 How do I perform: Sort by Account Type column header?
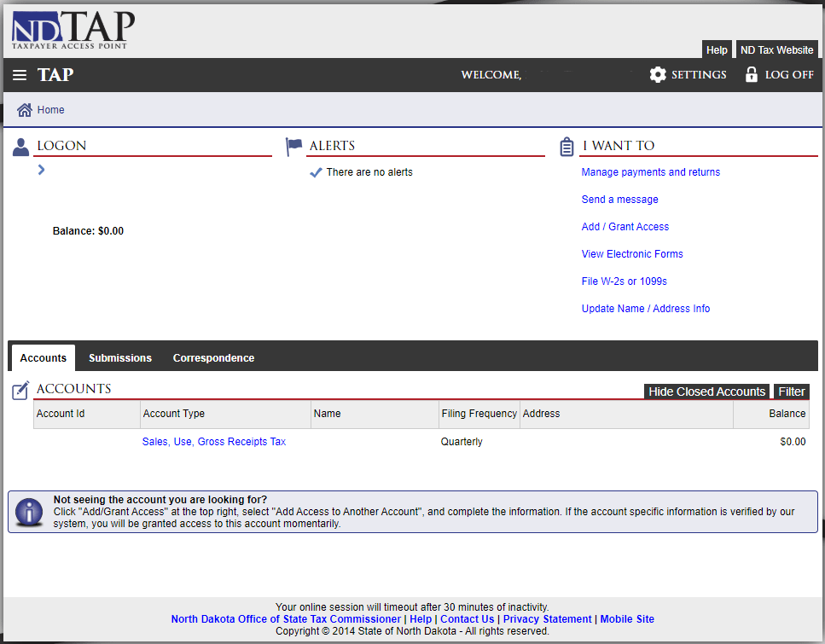[226, 414]
